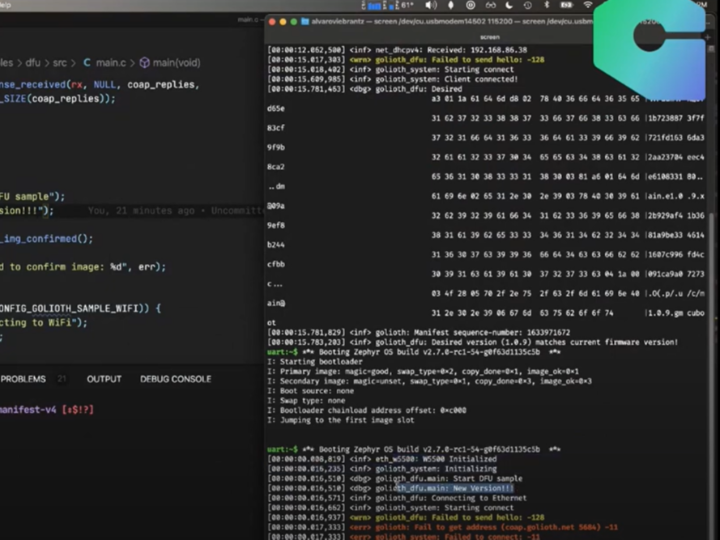Maximize the terminal with the green button

point(294,22)
